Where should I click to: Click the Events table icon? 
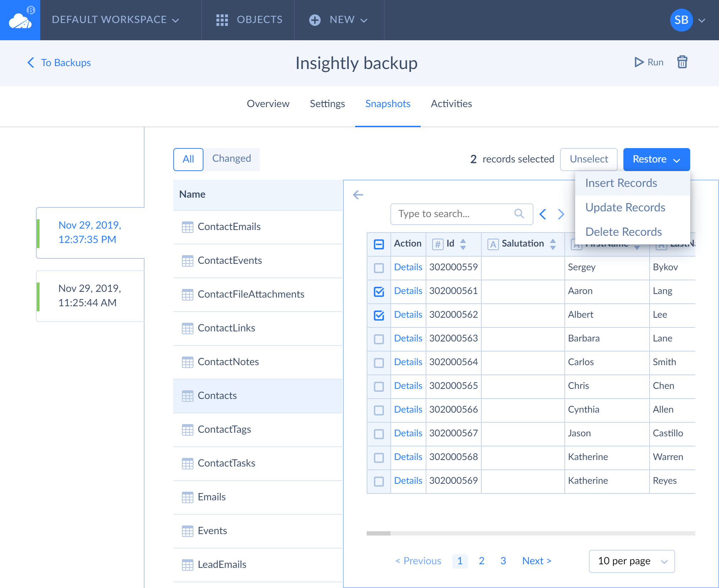click(187, 531)
